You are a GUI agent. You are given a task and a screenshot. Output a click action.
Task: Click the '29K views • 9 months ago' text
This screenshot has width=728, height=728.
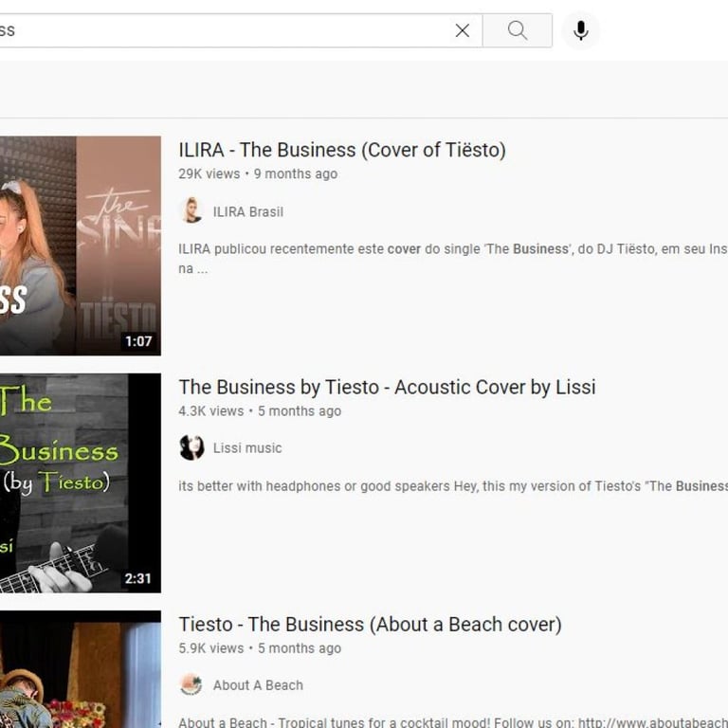tap(258, 173)
